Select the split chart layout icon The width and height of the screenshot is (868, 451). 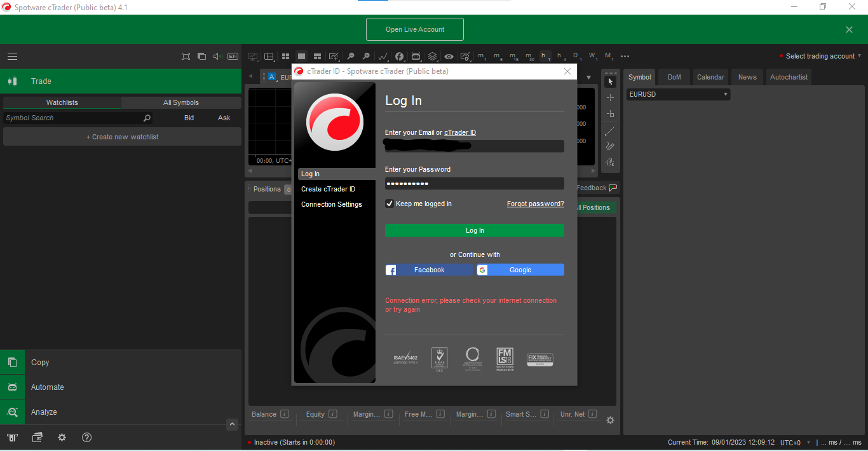click(x=317, y=56)
